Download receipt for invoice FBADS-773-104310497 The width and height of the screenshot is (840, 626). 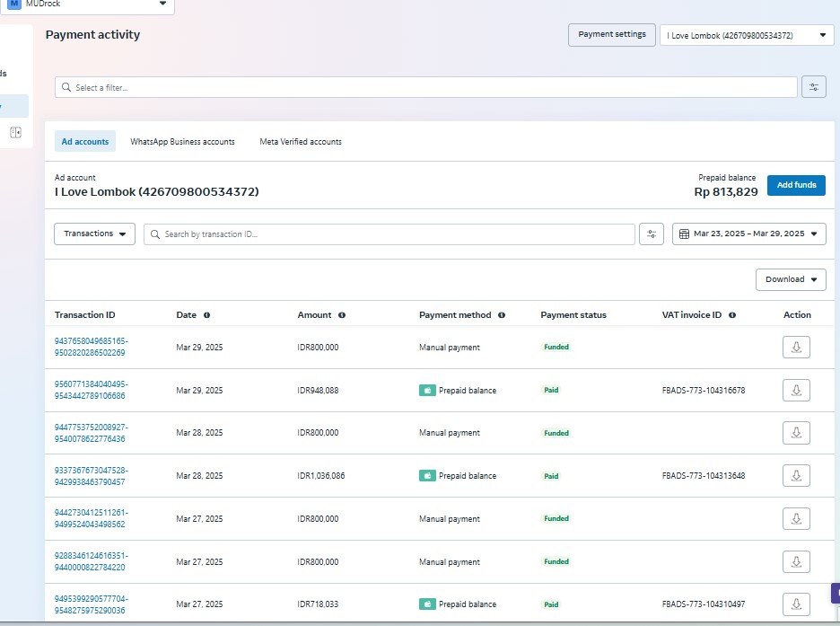coord(796,604)
